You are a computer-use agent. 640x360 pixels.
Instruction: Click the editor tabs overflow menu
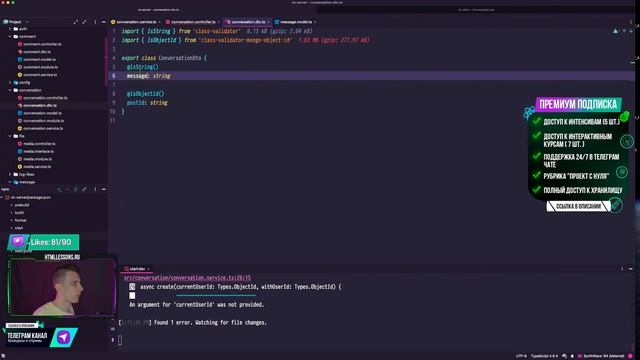click(631, 22)
